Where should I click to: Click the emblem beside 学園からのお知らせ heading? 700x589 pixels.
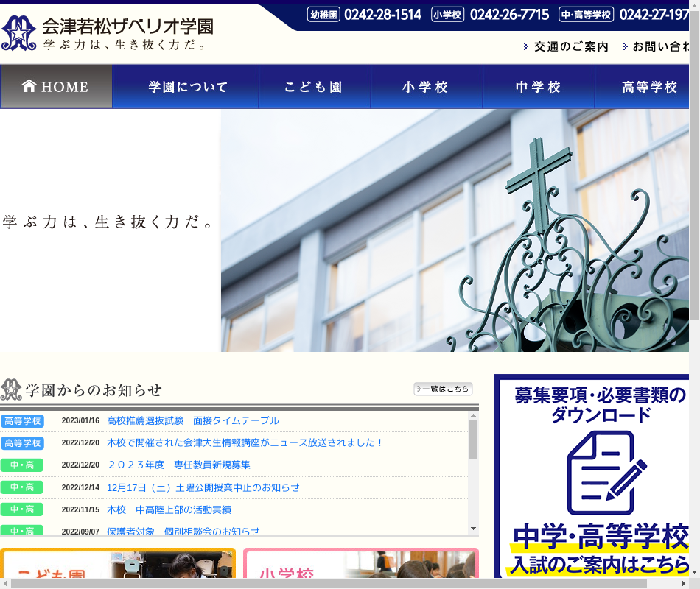[x=12, y=389]
